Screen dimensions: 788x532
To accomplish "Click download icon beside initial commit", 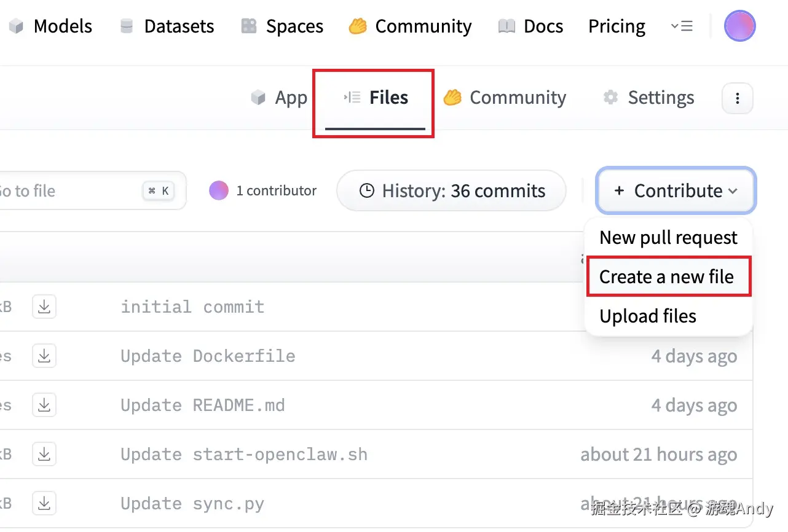I will coord(44,307).
